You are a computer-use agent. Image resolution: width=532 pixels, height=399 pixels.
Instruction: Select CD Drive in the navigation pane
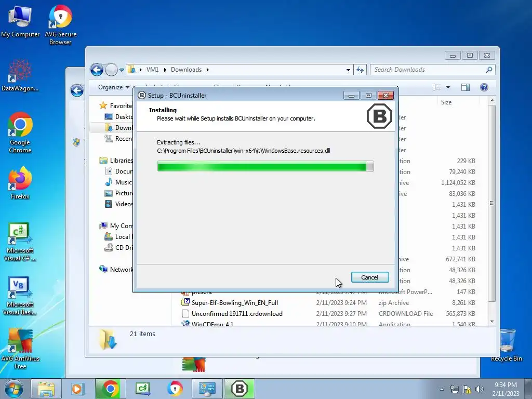(119, 248)
